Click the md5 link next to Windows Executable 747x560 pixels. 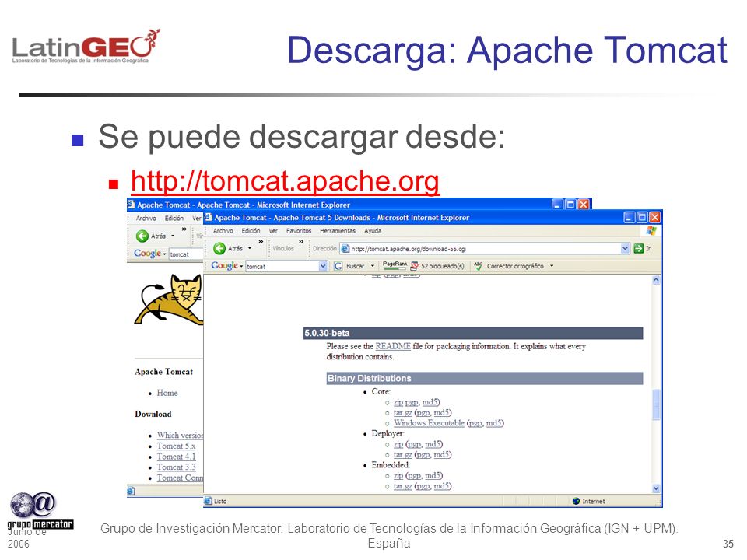coord(493,423)
